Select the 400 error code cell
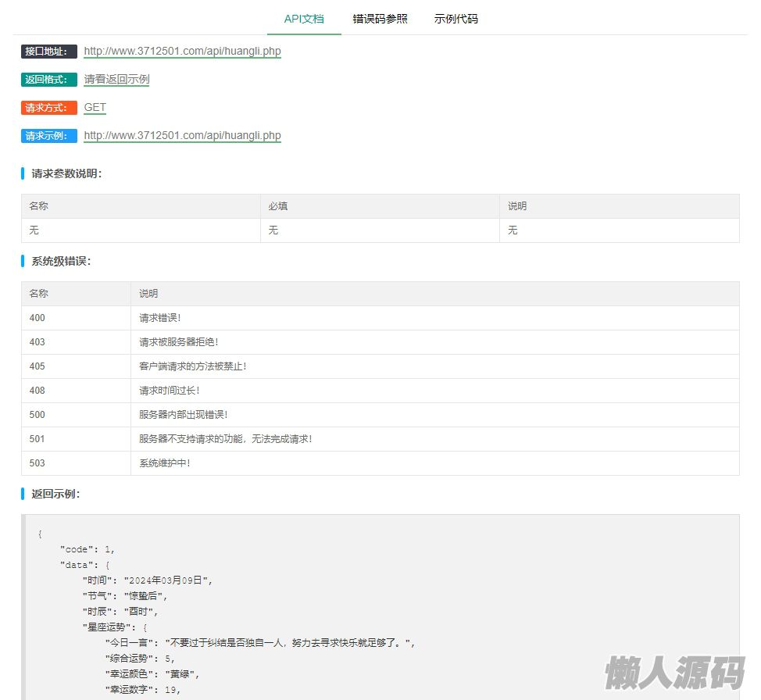Screen dimensions: 761x700 (75, 318)
